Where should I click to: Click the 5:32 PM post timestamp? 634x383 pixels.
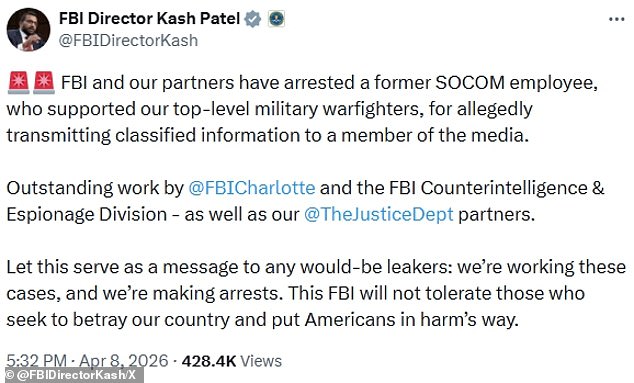pos(36,361)
